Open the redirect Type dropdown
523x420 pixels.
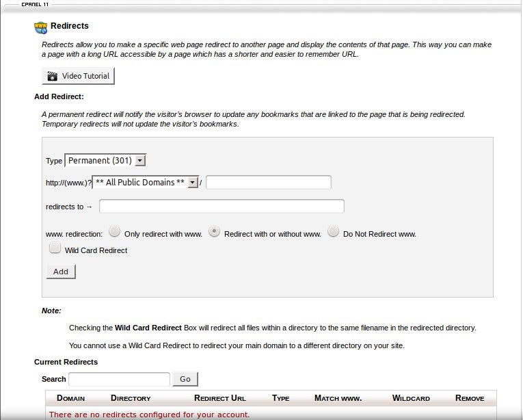tap(105, 161)
